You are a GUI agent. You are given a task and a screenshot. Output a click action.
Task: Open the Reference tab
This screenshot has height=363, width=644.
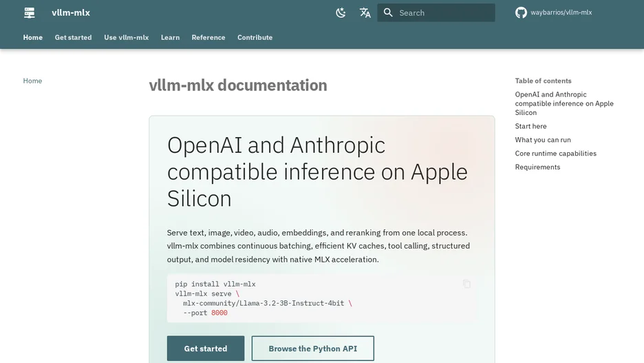[x=208, y=37]
